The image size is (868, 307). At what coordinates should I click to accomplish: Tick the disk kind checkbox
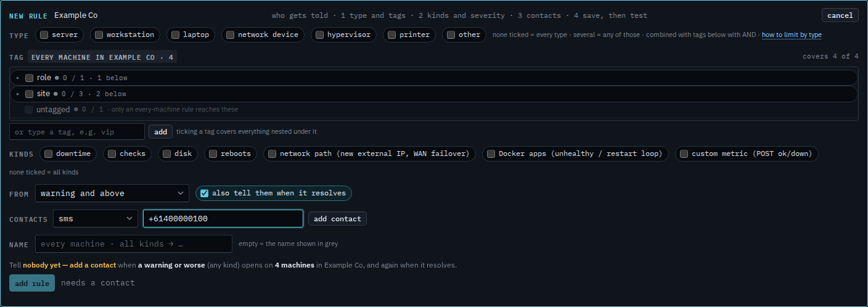166,154
